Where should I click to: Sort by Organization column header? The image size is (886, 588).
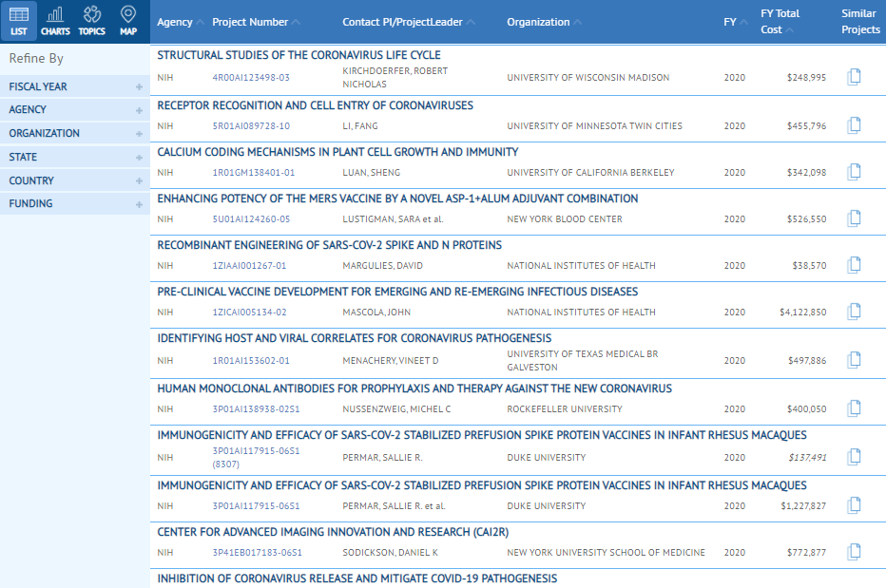tap(544, 22)
